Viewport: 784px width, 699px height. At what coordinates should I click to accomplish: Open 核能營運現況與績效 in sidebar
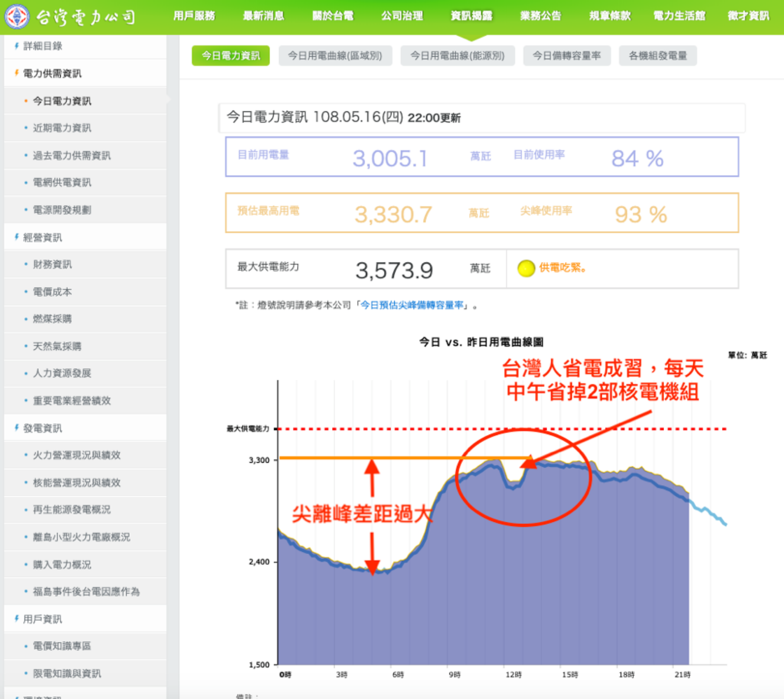[x=77, y=483]
